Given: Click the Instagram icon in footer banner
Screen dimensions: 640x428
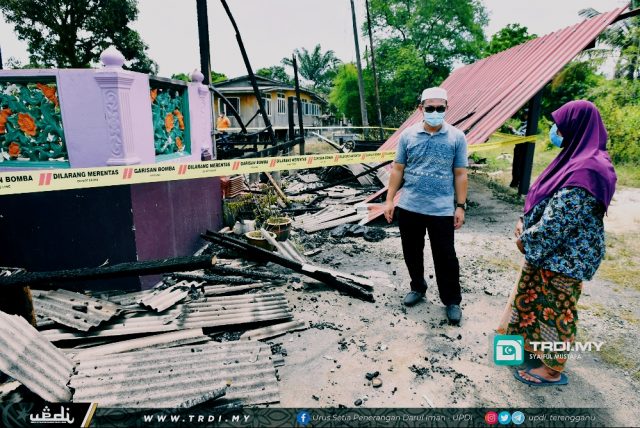Looking at the screenshot, I should point(491,418).
